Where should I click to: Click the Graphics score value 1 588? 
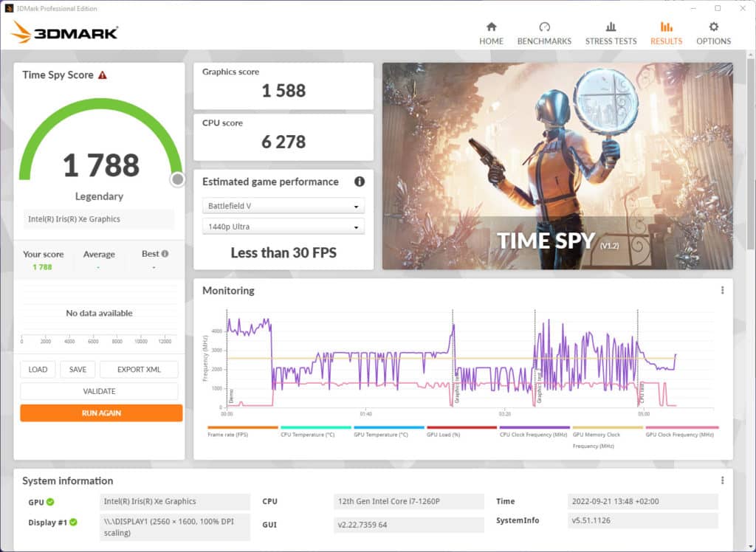(283, 91)
